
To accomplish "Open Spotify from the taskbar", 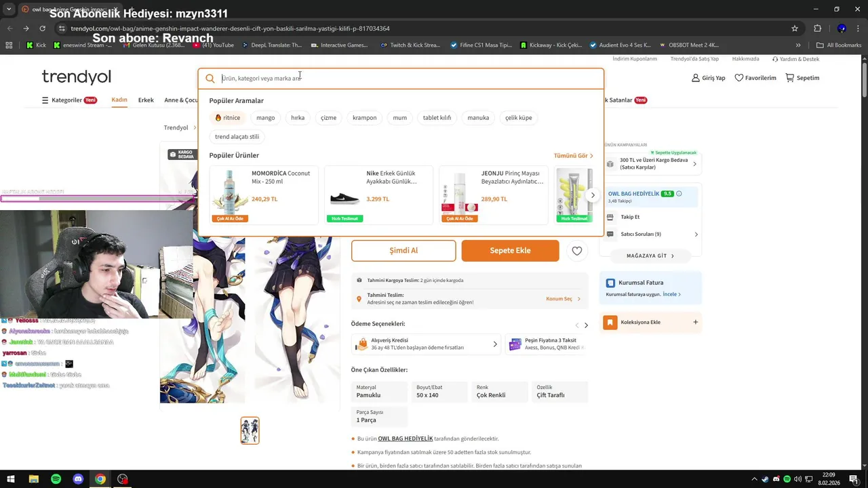I will tap(56, 479).
